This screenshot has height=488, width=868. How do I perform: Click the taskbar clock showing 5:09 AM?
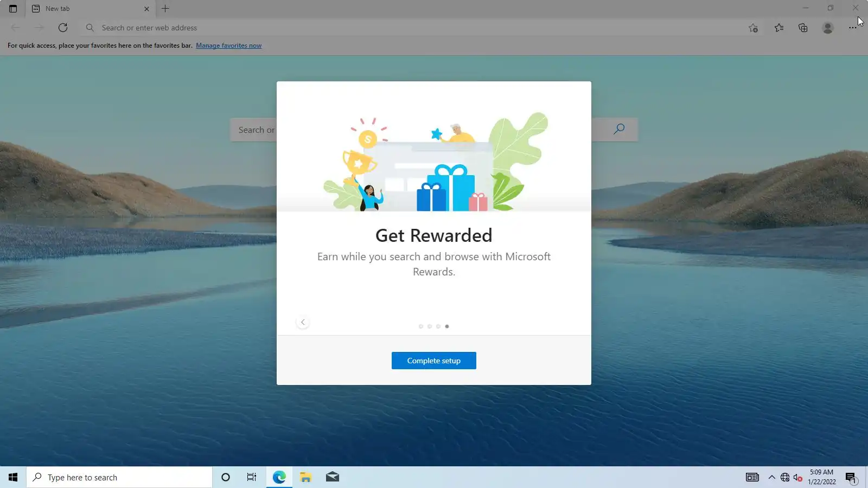[x=821, y=477]
